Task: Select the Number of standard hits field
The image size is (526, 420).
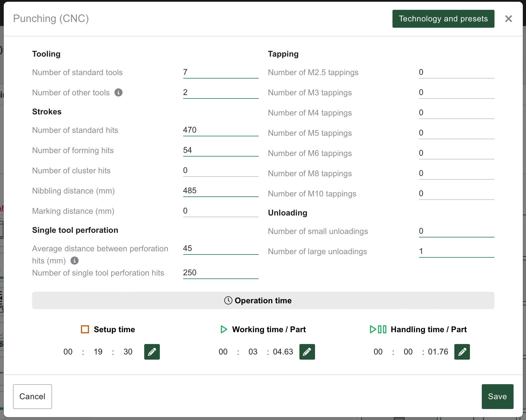Action: click(x=221, y=130)
